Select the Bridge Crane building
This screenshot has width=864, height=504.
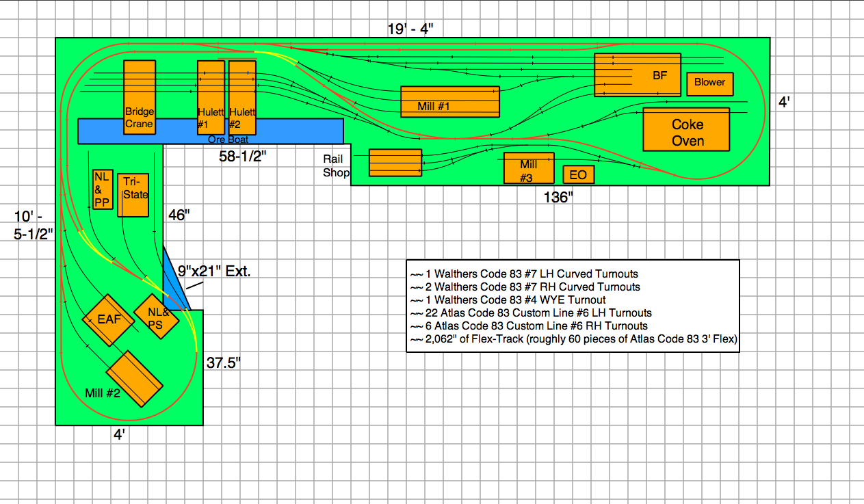pyautogui.click(x=140, y=97)
